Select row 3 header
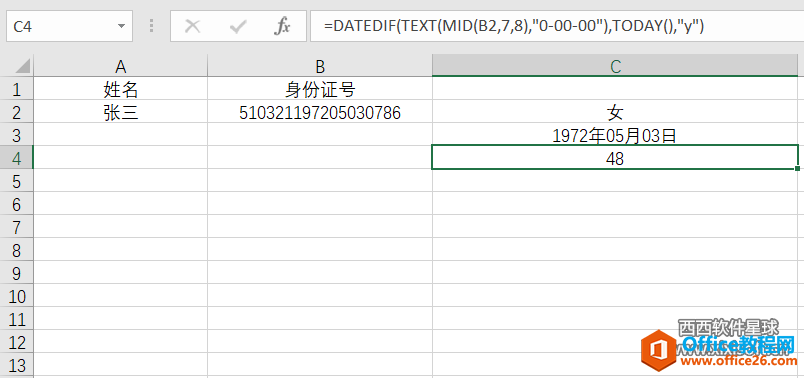The image size is (804, 378). 16,135
